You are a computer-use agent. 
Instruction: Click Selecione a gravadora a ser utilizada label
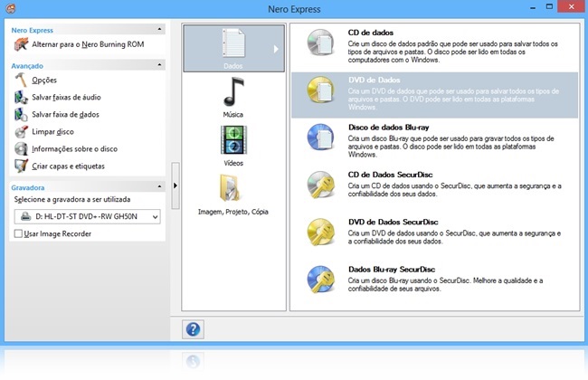tap(72, 199)
